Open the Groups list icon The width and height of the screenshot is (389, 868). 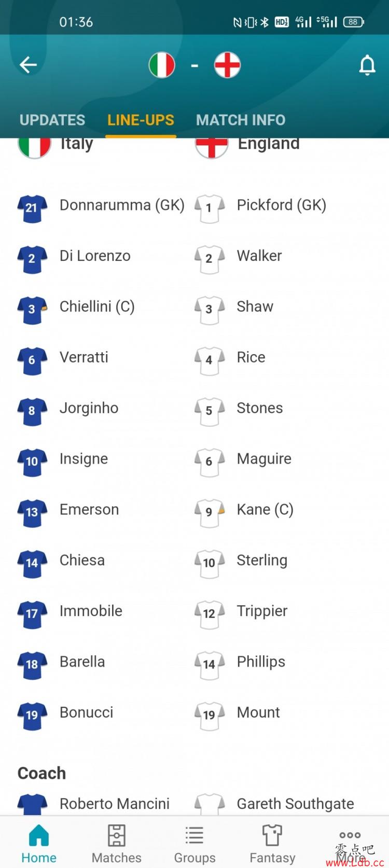point(195,835)
